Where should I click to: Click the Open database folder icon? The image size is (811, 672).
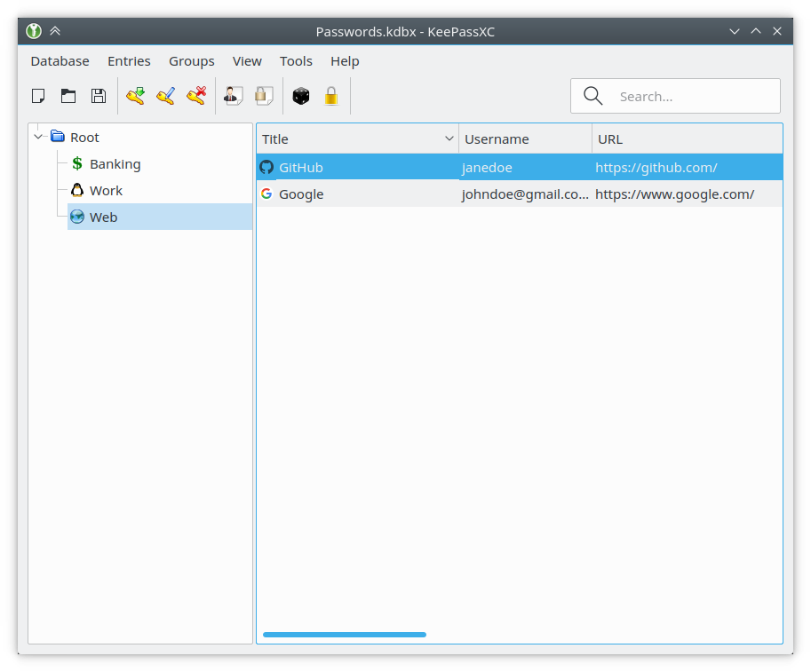(68, 96)
